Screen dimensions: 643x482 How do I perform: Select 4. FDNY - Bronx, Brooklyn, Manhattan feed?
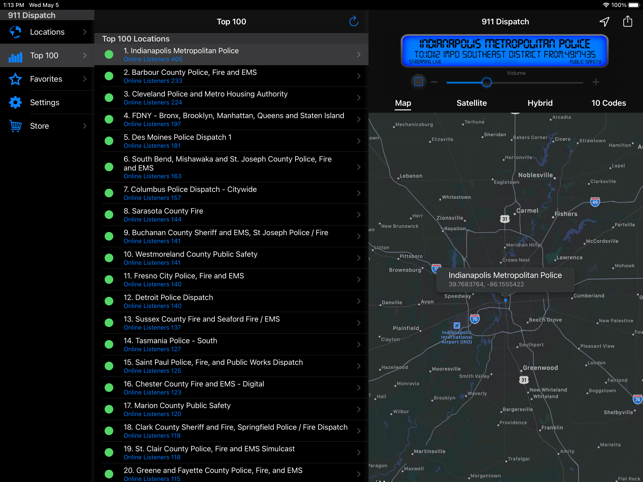pos(231,119)
